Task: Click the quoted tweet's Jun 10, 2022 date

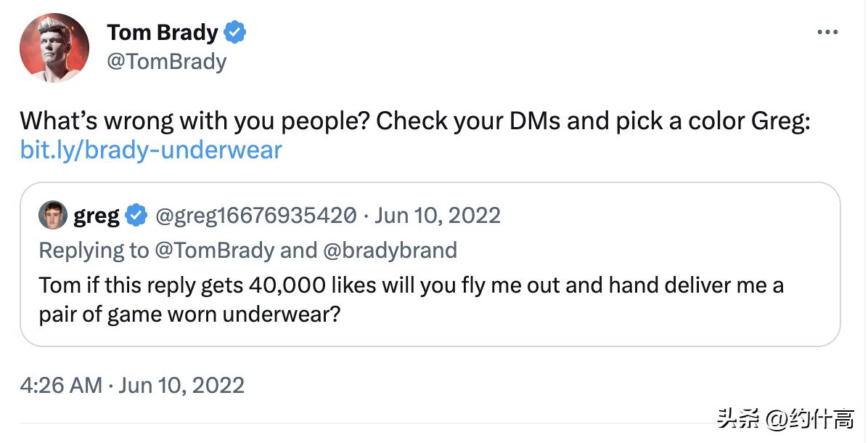Action: pyautogui.click(x=438, y=216)
